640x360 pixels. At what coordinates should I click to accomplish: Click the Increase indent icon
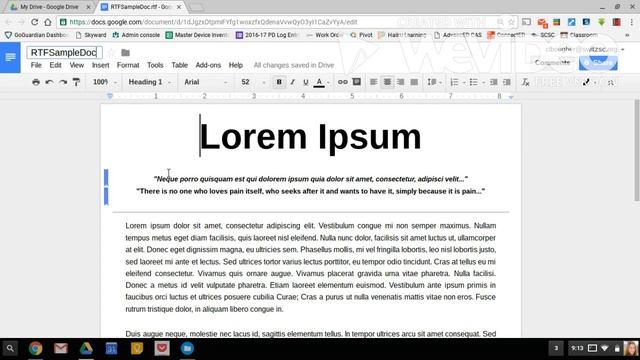coord(507,82)
